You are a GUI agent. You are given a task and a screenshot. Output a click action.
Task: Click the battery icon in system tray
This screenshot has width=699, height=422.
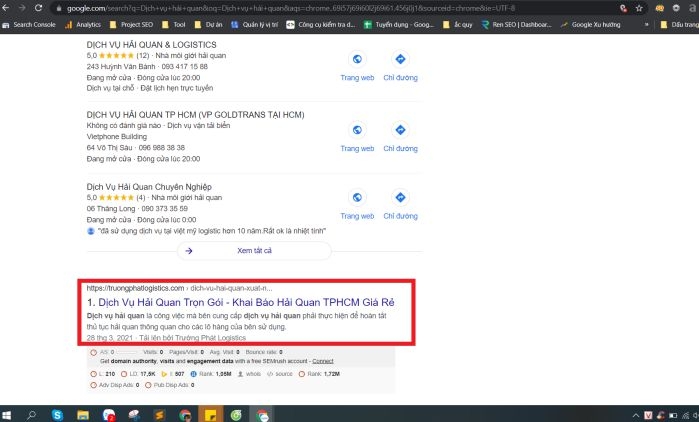pos(673,416)
